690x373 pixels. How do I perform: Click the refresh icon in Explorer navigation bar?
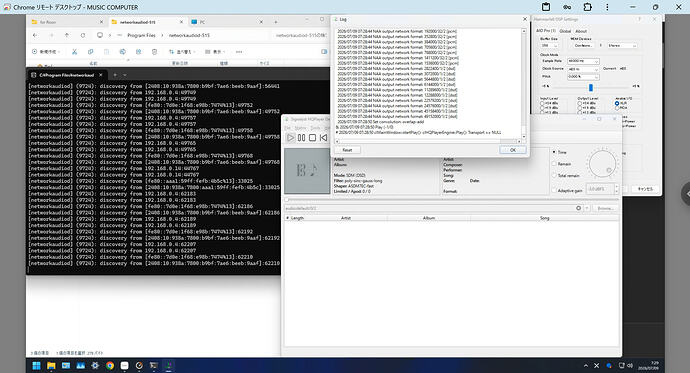[x=83, y=35]
